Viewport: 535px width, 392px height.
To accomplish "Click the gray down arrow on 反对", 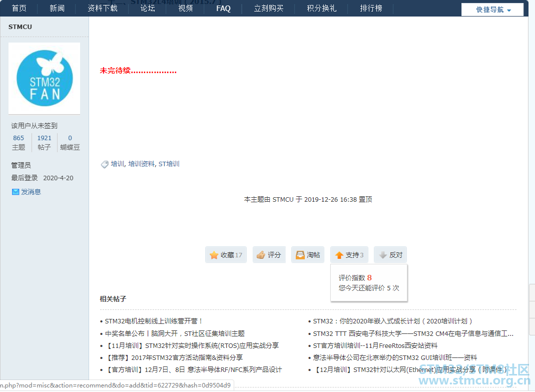I will coord(383,255).
